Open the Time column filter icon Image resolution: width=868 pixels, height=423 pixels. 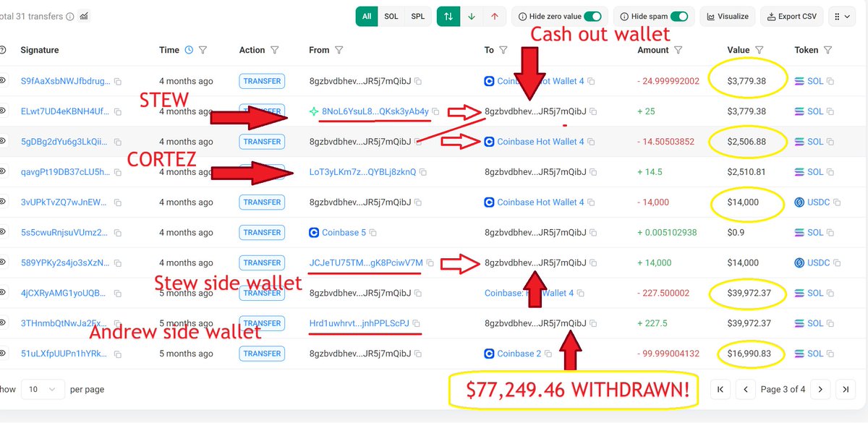click(203, 51)
